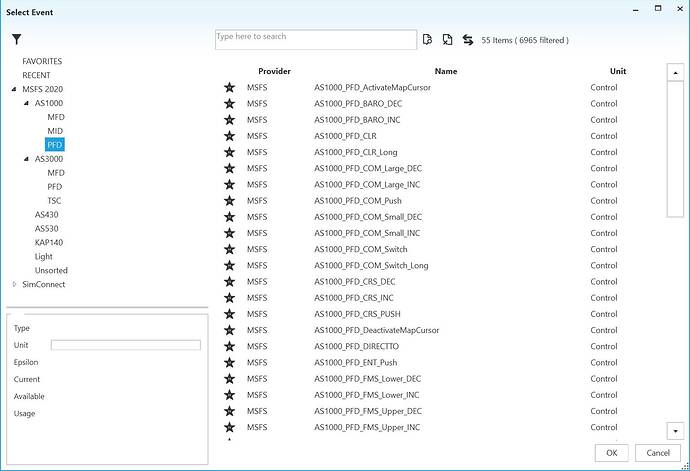Click star beside AS1000_PFD_CRS_INC

(x=229, y=298)
